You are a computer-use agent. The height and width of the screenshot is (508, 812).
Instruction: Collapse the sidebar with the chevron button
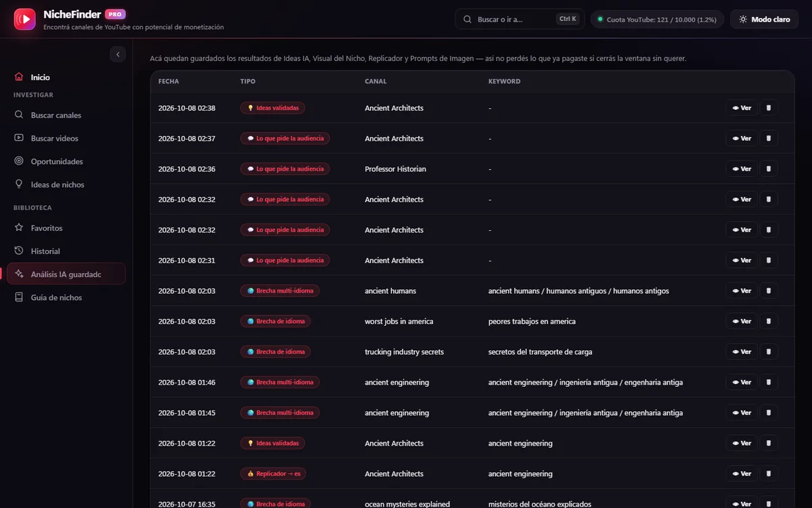click(x=118, y=54)
